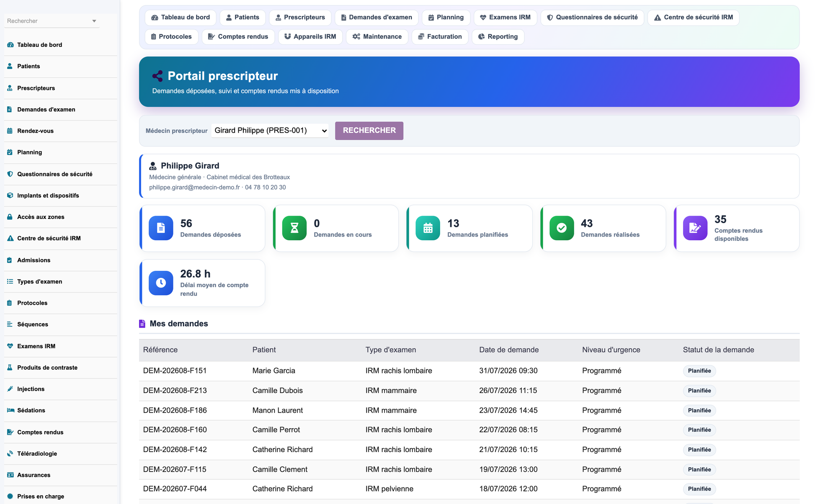Click the Statut de la demande column header
Image resolution: width=815 pixels, height=504 pixels.
point(718,350)
